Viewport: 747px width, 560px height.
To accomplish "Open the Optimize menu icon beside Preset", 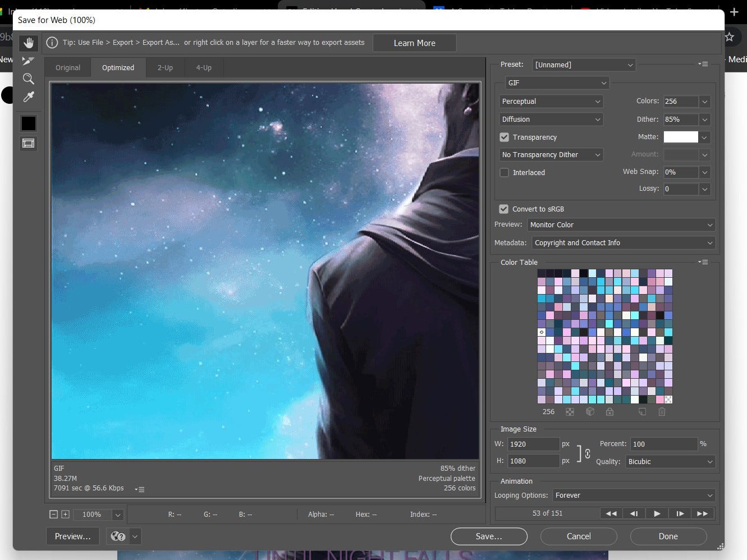I will pos(703,64).
